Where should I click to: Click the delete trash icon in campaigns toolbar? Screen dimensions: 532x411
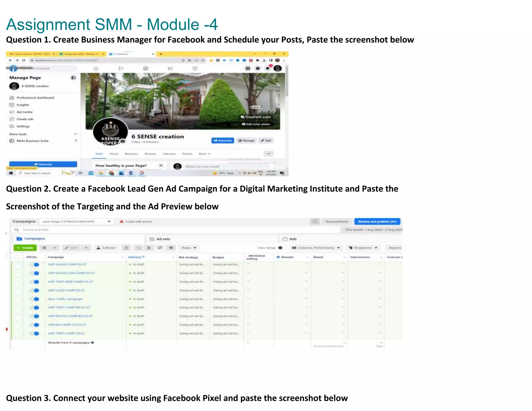pyautogui.click(x=149, y=248)
